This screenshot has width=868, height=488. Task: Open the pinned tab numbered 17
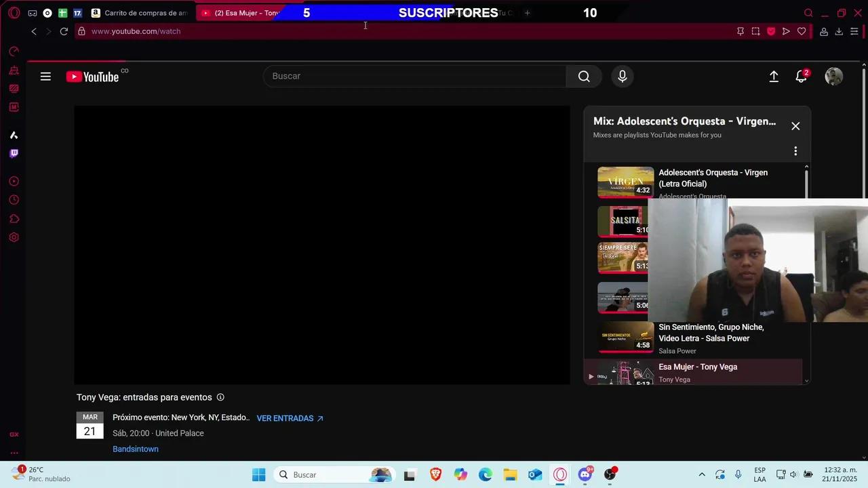click(77, 13)
